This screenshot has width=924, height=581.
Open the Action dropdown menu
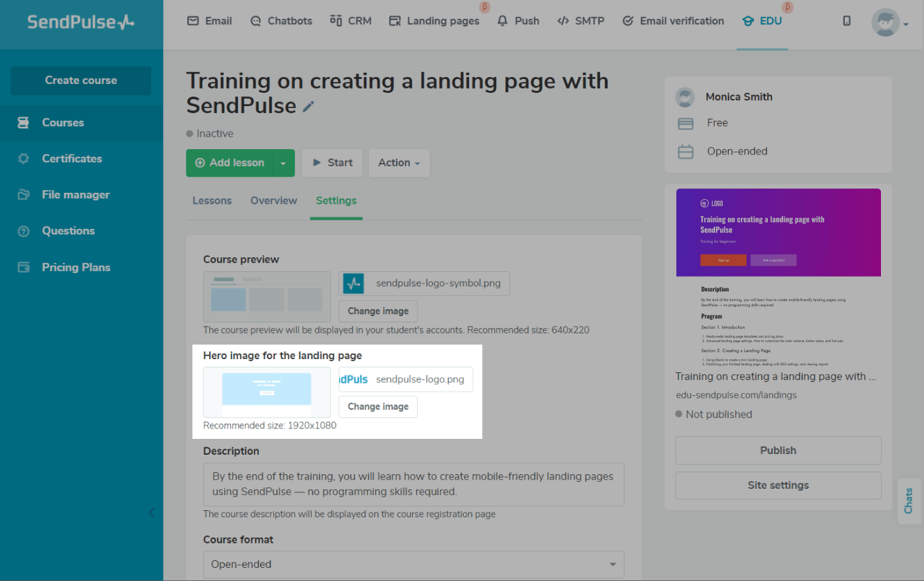pyautogui.click(x=399, y=163)
